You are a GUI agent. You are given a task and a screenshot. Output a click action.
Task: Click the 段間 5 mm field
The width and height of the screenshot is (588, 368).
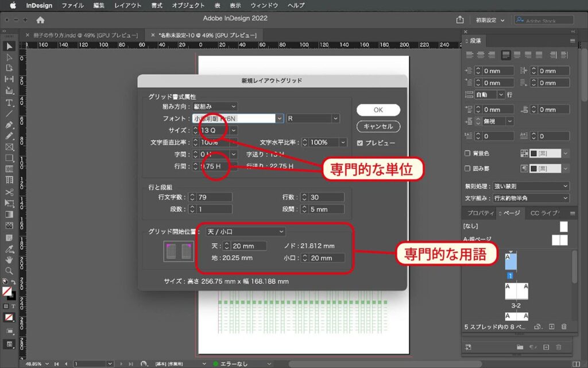click(326, 209)
